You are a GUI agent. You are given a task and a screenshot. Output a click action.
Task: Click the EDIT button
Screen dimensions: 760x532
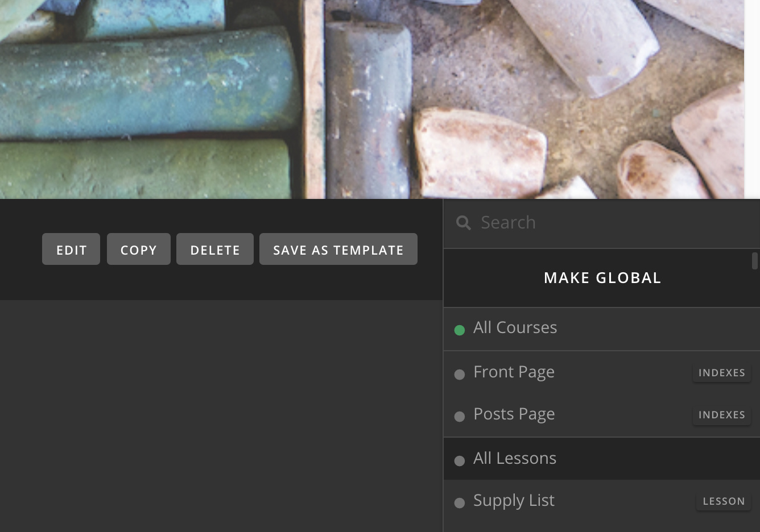[71, 250]
